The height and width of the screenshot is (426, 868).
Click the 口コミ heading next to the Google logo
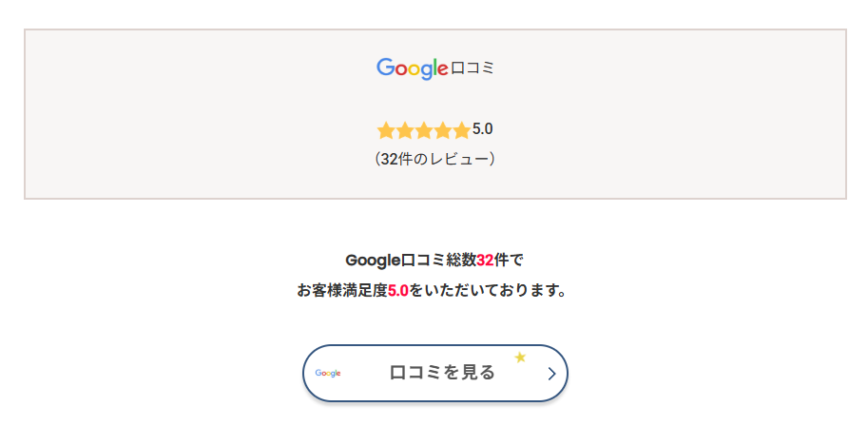pos(473,68)
